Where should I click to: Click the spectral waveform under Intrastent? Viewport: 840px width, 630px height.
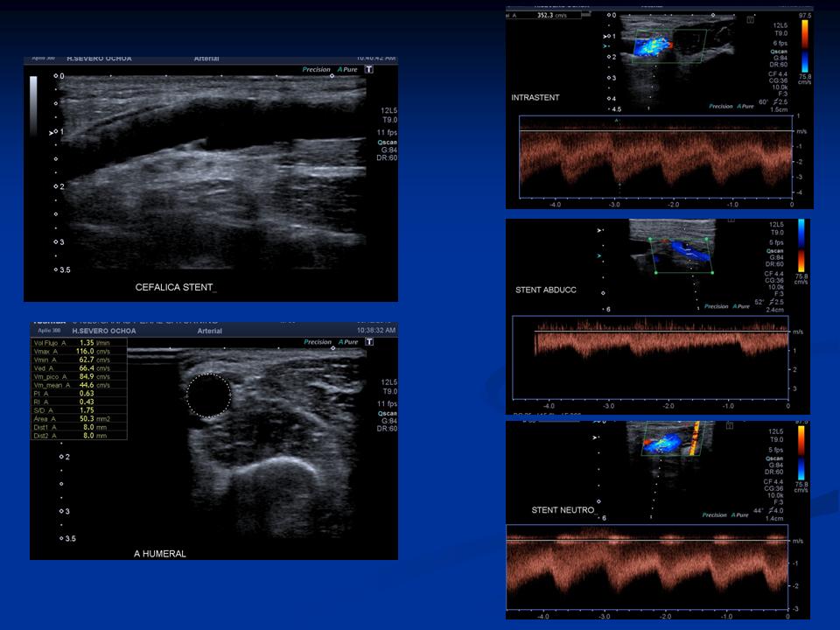[x=655, y=157]
